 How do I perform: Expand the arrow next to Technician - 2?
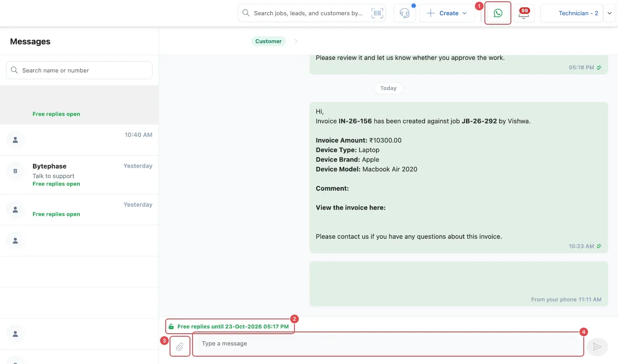coord(609,13)
